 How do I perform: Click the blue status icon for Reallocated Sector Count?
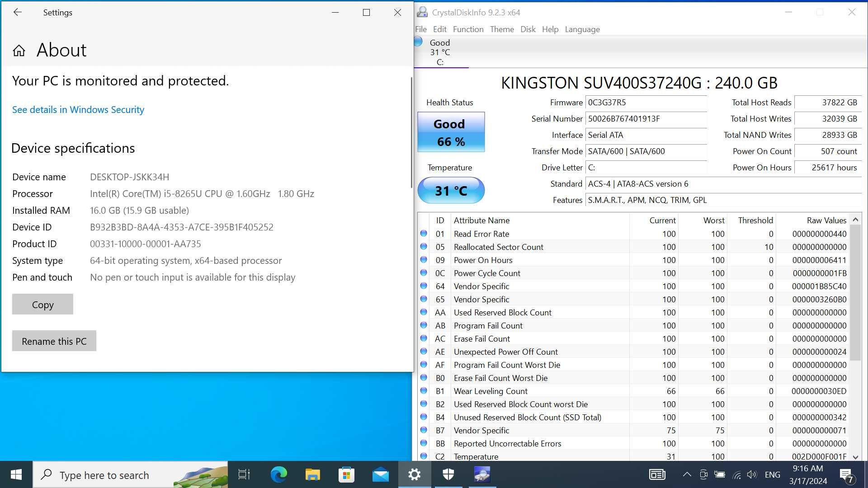[x=423, y=247]
